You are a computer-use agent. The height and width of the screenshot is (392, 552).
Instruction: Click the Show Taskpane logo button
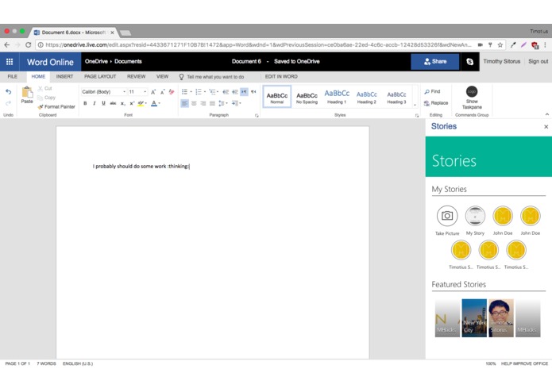[472, 98]
